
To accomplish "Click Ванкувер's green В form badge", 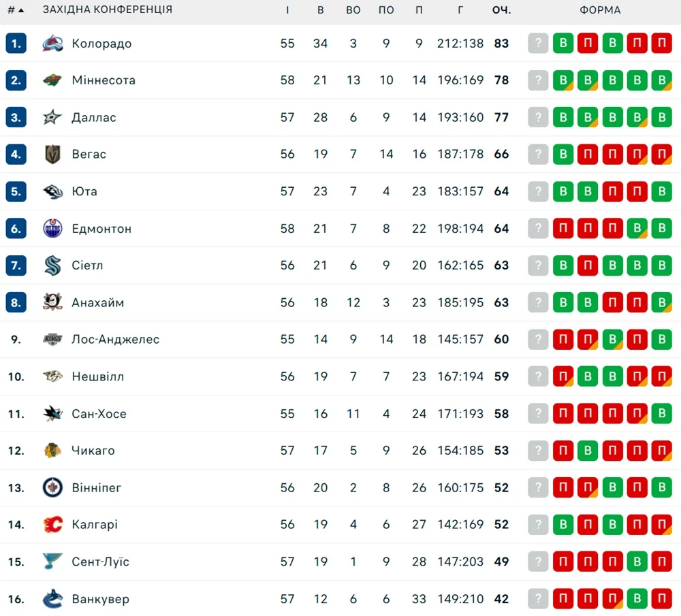I will [637, 599].
